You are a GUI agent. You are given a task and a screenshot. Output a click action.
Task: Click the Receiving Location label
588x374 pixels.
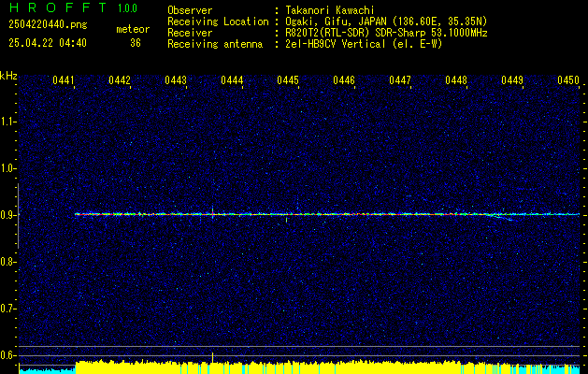[218, 22]
